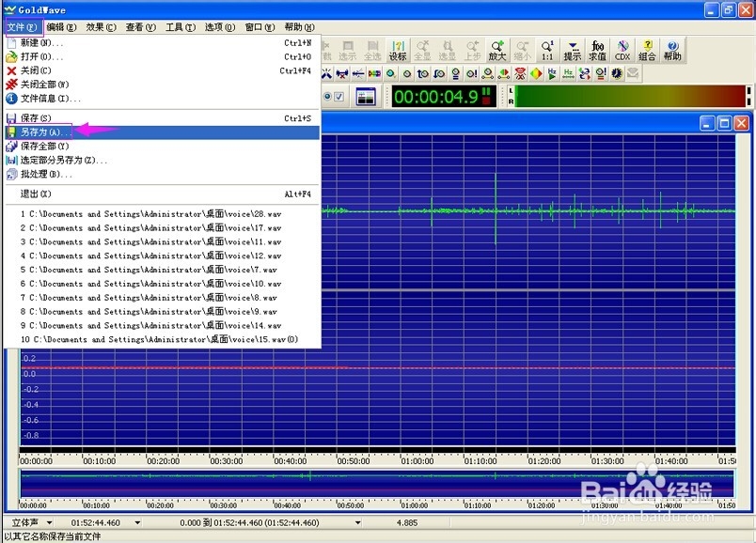Open recent file voice\15.wav
This screenshot has width=756, height=543.
[163, 340]
